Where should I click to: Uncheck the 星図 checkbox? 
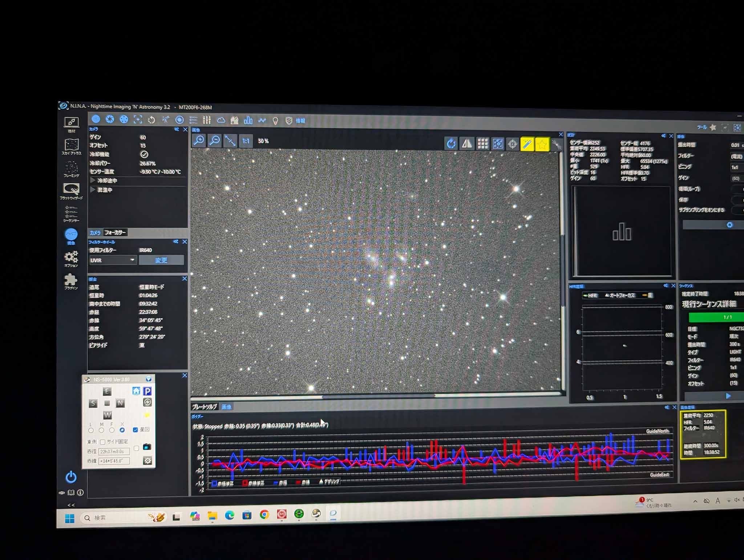[135, 430]
